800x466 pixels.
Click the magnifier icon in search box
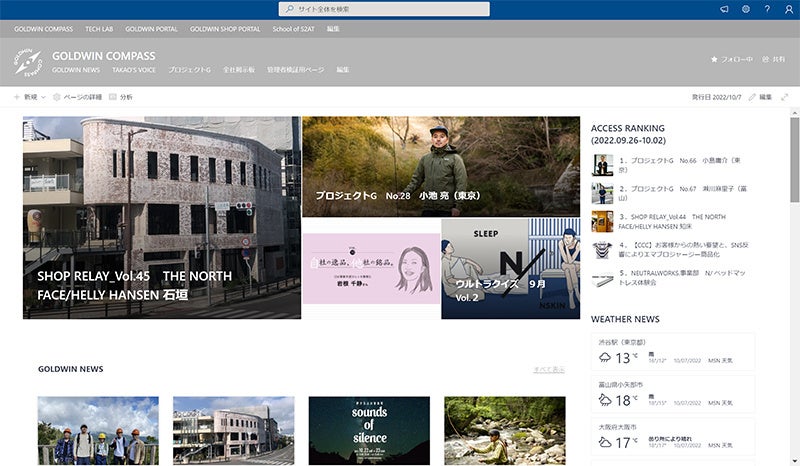289,9
